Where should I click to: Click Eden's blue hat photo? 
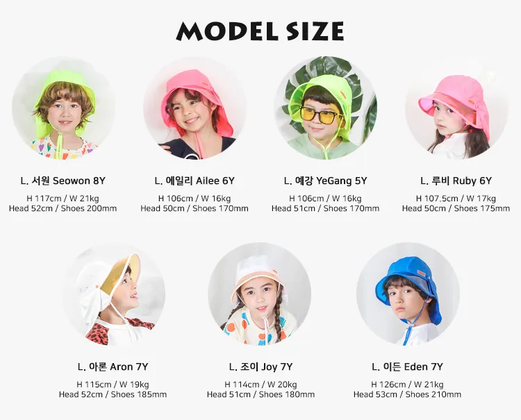pos(408,294)
